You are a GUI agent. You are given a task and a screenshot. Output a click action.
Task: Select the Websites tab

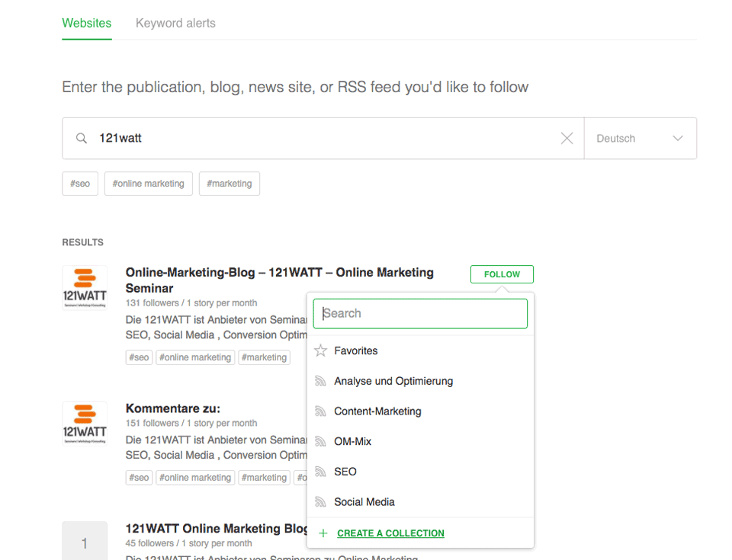click(x=86, y=23)
